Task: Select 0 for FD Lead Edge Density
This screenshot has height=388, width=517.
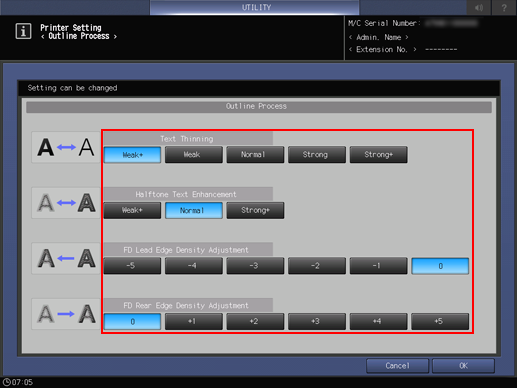Action: pos(440,266)
